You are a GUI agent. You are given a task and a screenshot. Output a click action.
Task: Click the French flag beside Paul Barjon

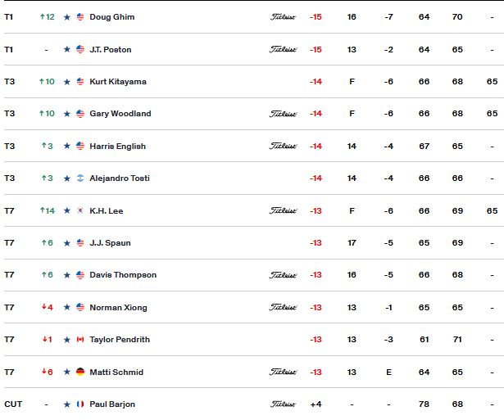[x=80, y=404]
